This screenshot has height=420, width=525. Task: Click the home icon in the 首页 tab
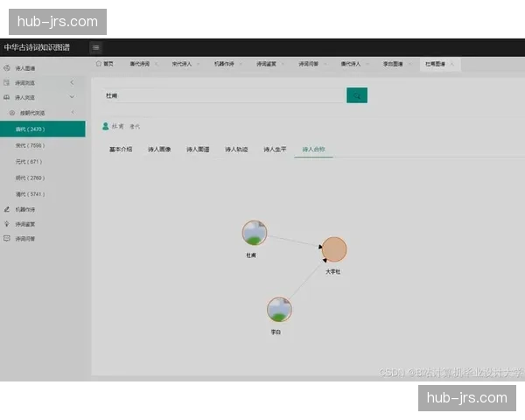98,64
